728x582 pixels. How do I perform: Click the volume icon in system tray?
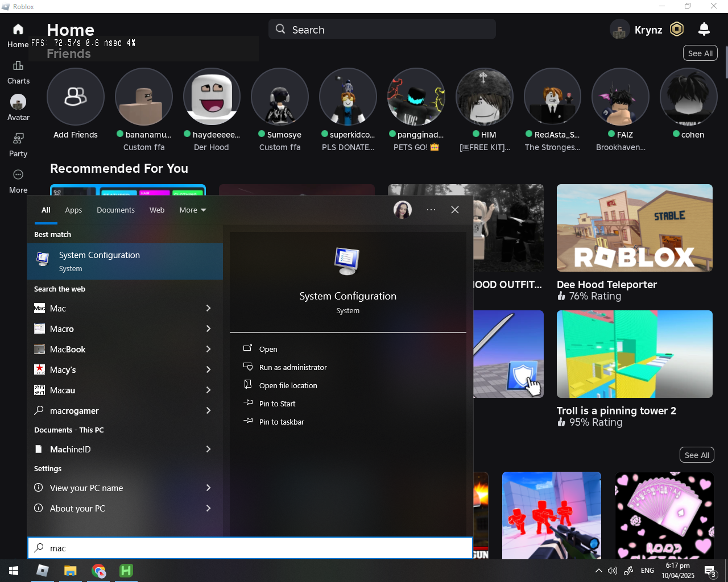(x=613, y=571)
